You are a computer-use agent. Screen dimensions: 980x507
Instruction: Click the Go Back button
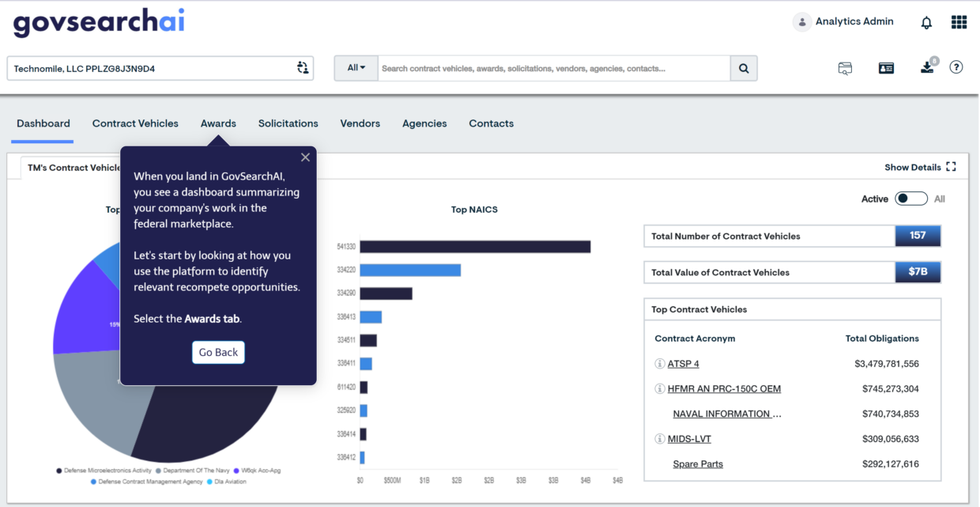(x=218, y=353)
